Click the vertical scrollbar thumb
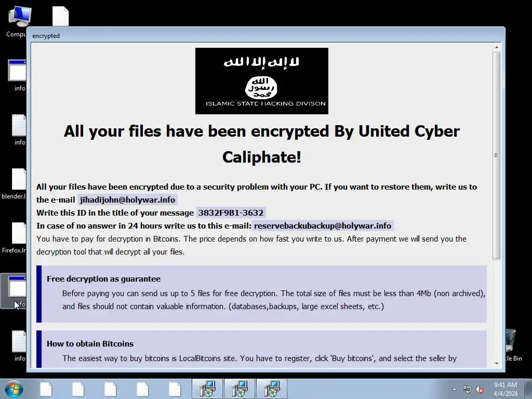The height and width of the screenshot is (399, 532). pos(496,155)
